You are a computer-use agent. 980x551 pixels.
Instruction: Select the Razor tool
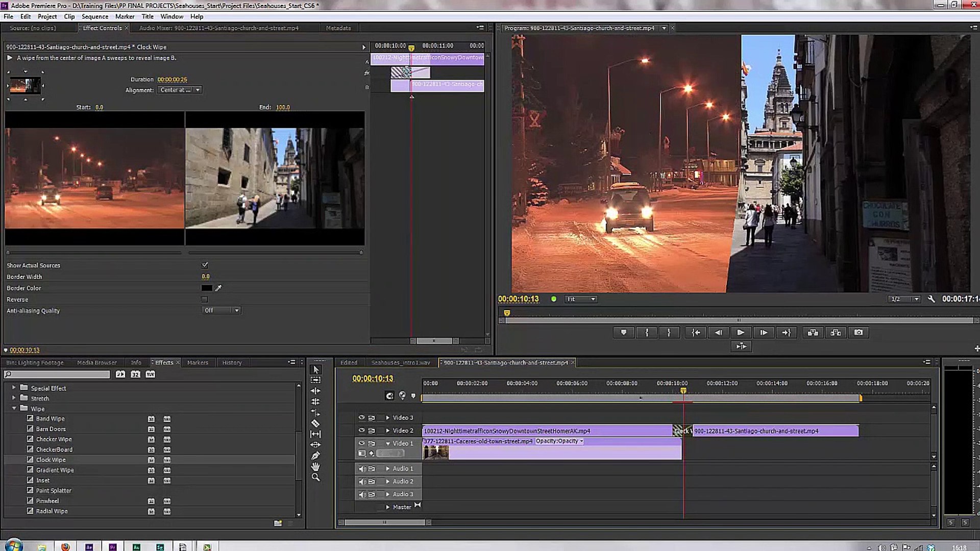point(315,422)
